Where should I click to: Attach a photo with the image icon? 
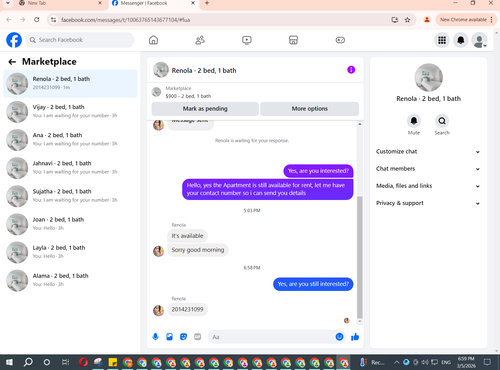pyautogui.click(x=169, y=337)
